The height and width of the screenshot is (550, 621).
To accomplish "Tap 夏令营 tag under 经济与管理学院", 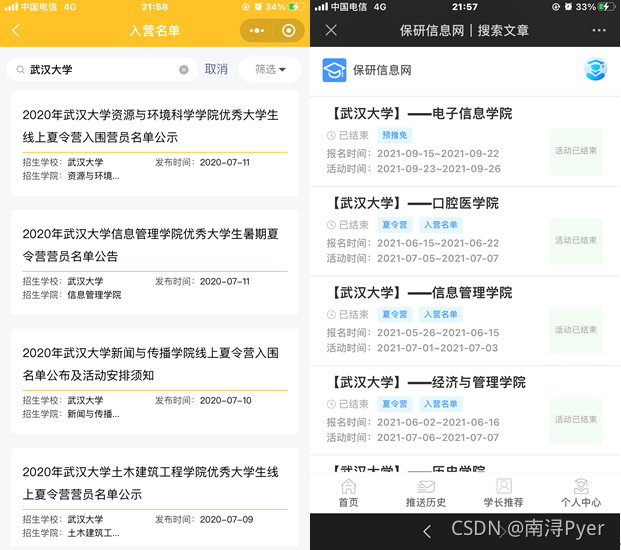I will (394, 404).
